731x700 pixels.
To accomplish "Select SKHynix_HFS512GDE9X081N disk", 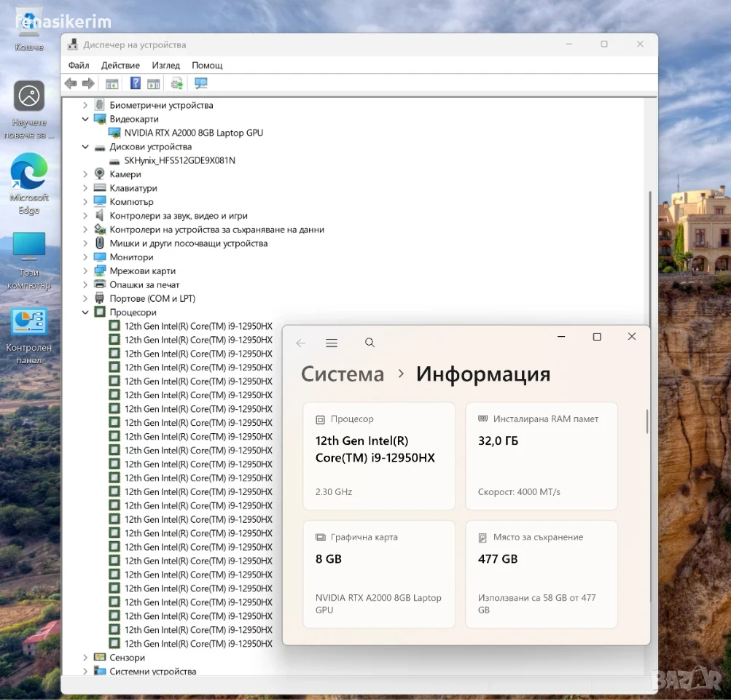I will click(179, 160).
